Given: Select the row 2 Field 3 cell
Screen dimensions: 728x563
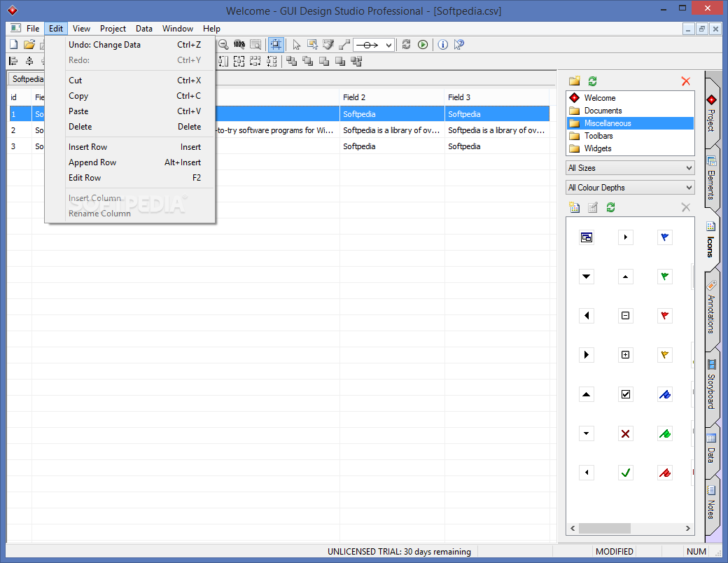Looking at the screenshot, I should tap(497, 130).
